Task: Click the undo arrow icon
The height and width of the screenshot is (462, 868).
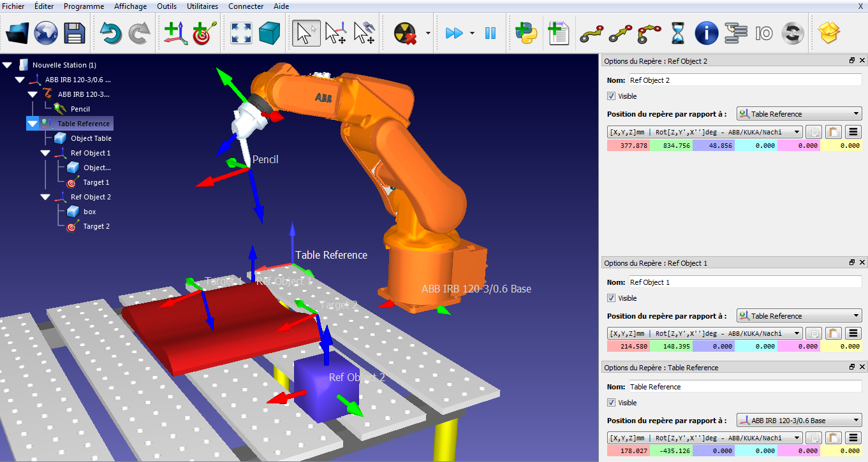Action: tap(110, 32)
